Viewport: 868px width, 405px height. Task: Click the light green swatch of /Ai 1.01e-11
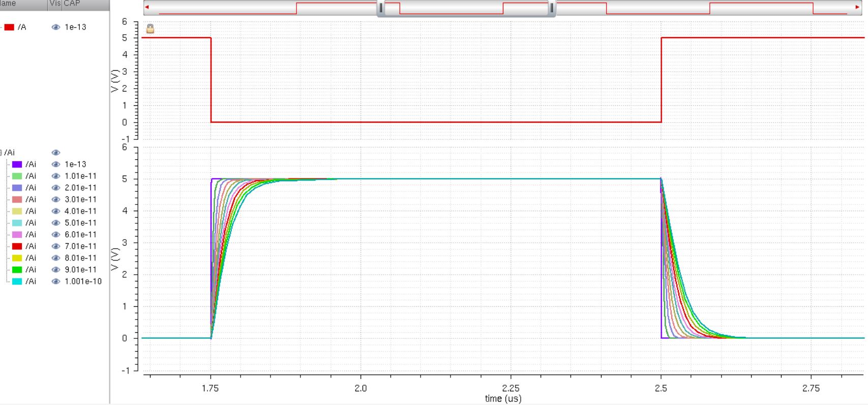tap(17, 176)
